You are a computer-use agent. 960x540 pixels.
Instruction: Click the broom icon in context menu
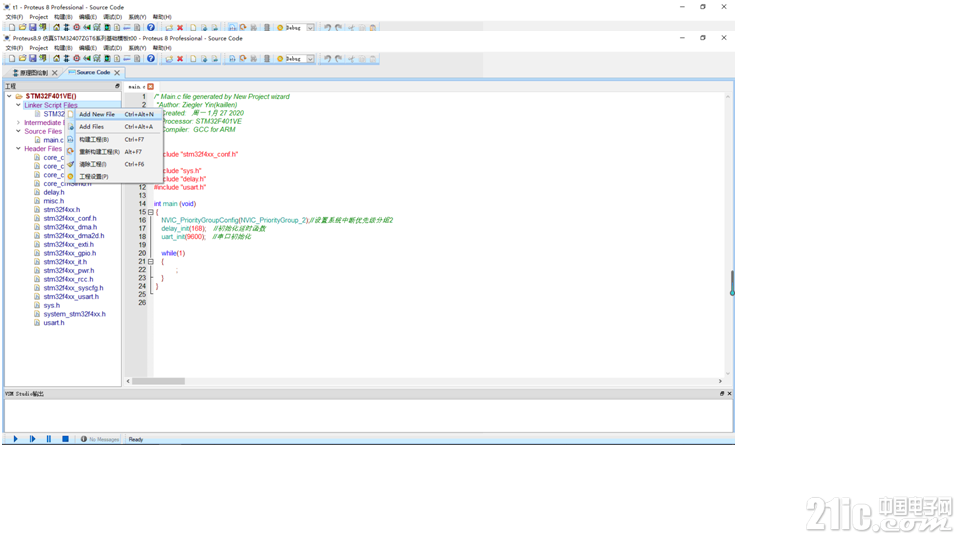(x=70, y=164)
